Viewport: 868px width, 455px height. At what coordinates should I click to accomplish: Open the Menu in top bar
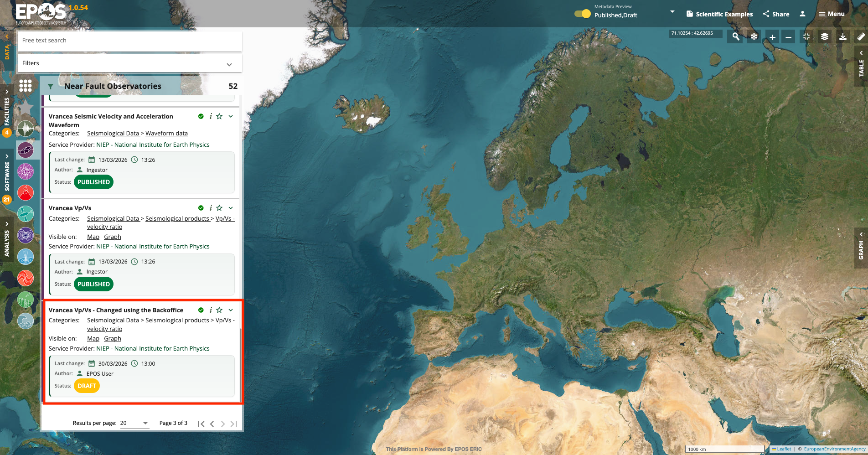[x=832, y=14]
